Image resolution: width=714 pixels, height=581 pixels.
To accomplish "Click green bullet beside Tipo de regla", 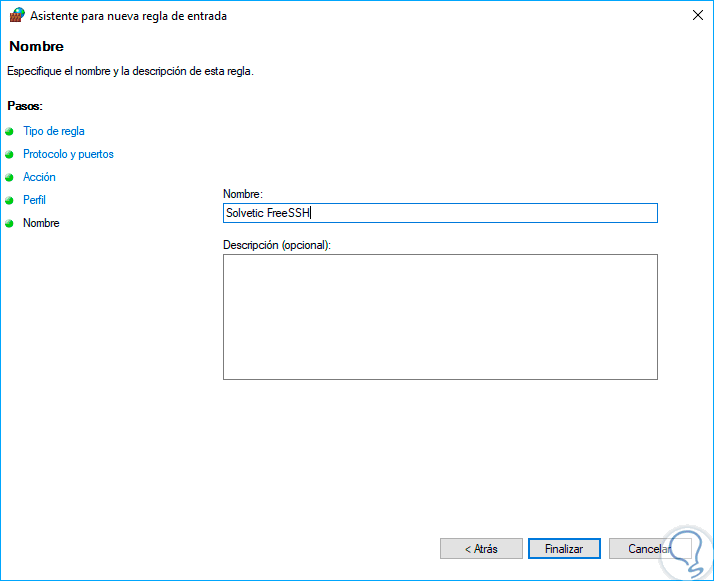I will click(10, 131).
